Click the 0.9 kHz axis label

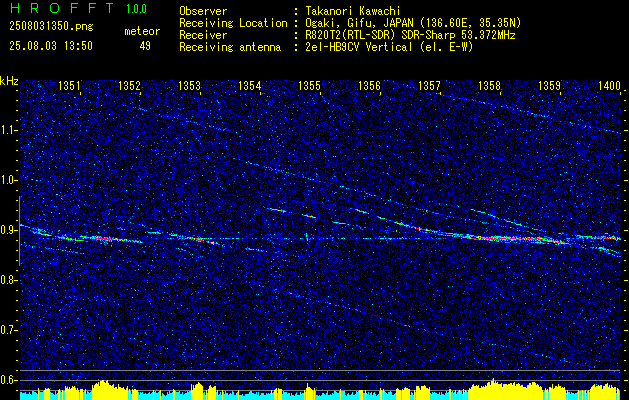point(8,230)
